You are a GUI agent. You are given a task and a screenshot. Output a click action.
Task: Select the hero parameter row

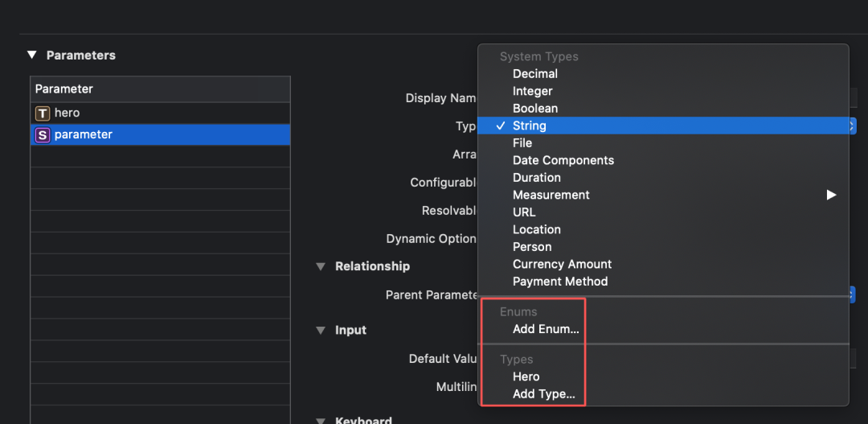click(x=161, y=113)
